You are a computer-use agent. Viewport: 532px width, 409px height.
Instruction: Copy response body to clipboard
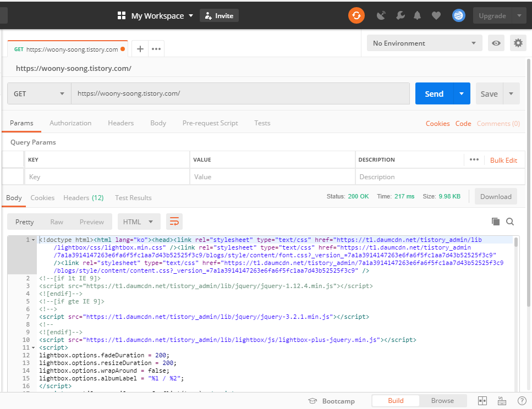click(x=495, y=222)
